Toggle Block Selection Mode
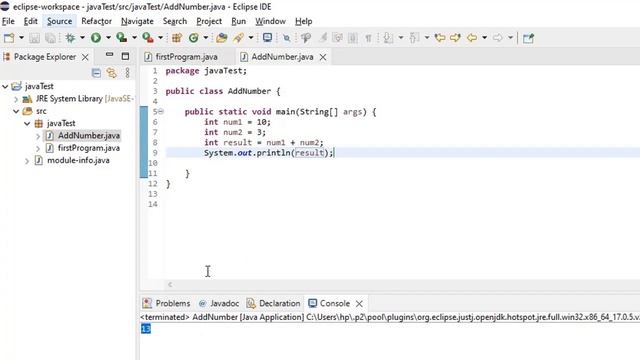 353,38
